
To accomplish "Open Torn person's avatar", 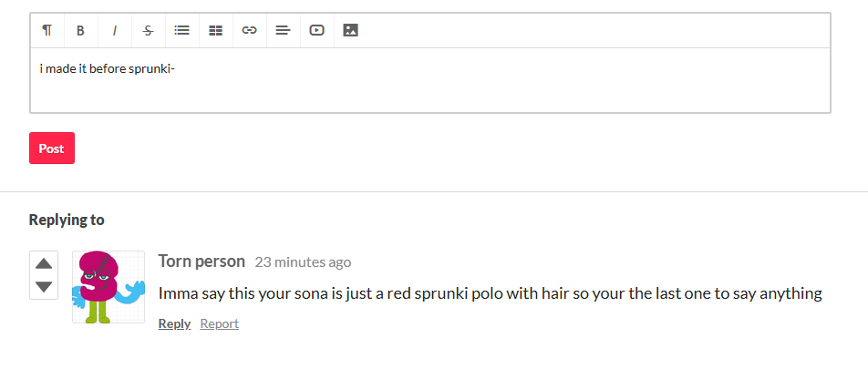I will (108, 287).
